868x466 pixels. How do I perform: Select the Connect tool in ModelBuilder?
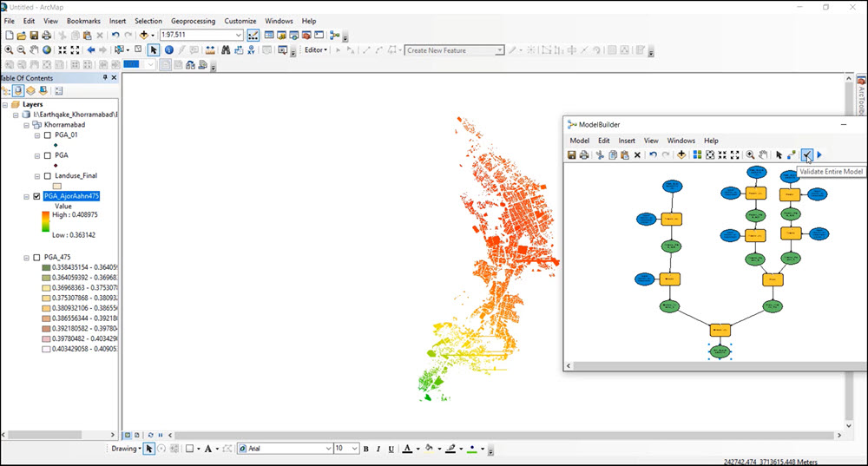(792, 154)
